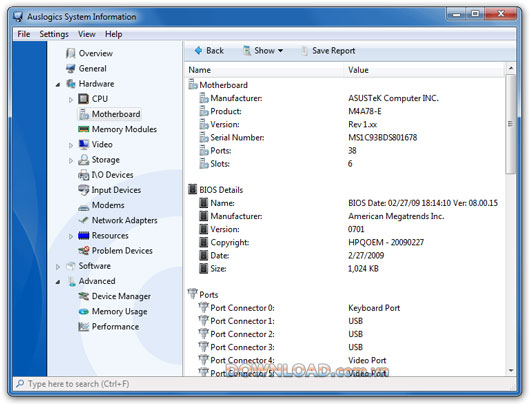Click the vertical scrollbar thumb

[x=511, y=124]
